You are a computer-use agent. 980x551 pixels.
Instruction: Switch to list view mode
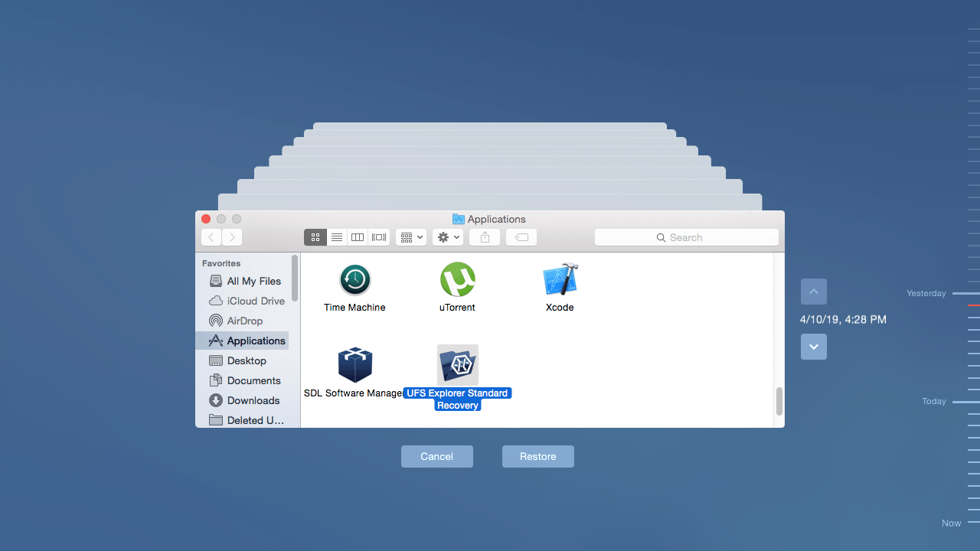point(336,237)
